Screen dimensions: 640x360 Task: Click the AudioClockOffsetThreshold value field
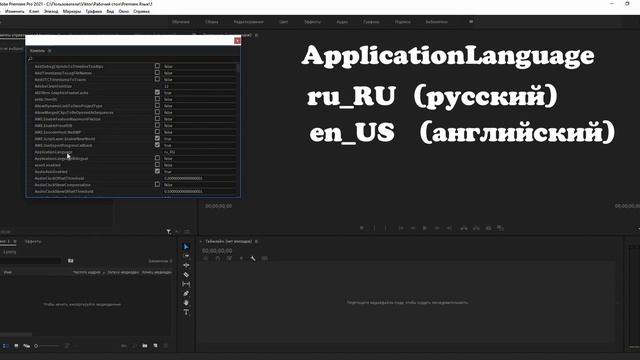pos(199,178)
